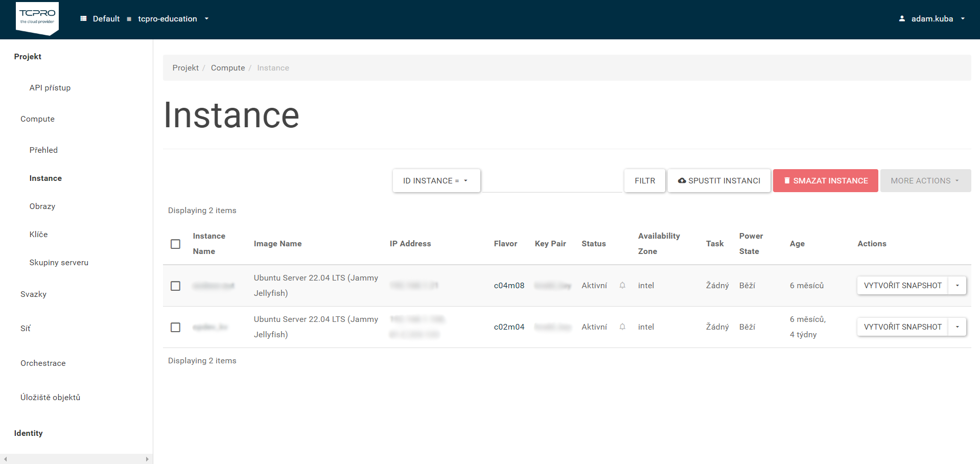
Task: Click the bell icon in the c04m08 row
Action: tap(622, 285)
